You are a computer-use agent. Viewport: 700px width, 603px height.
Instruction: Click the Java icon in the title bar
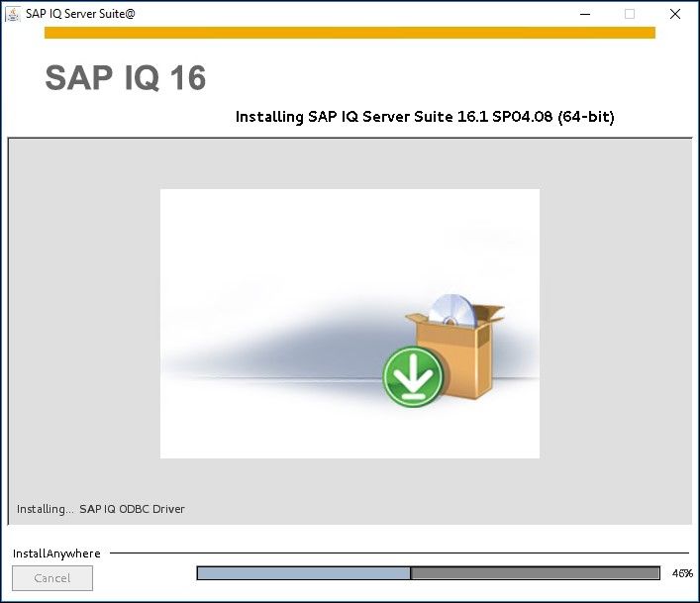click(x=13, y=14)
